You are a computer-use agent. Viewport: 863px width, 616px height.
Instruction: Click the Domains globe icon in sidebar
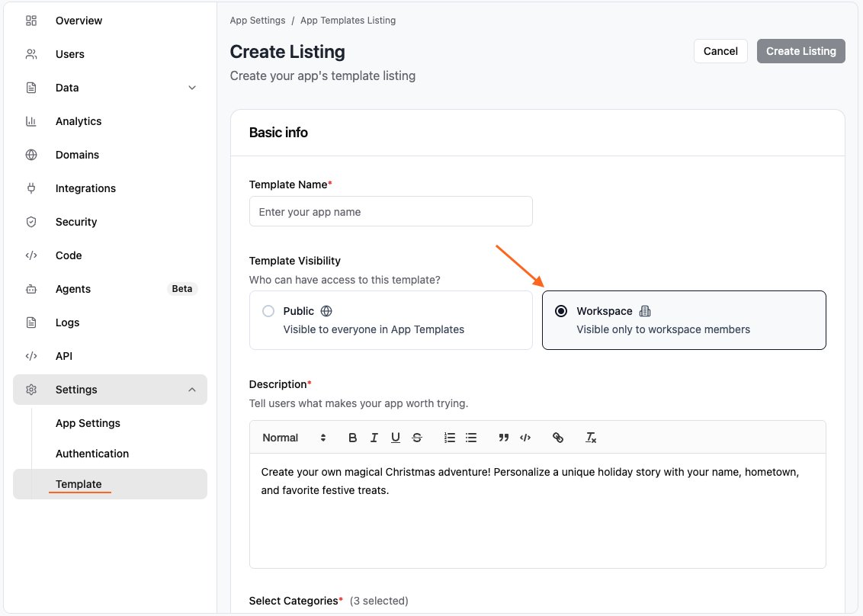coord(31,156)
